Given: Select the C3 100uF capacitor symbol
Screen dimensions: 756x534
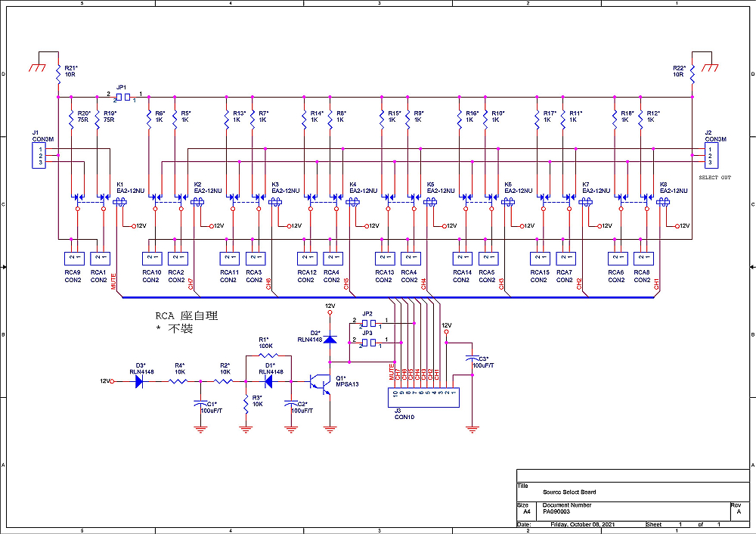Looking at the screenshot, I should click(472, 358).
